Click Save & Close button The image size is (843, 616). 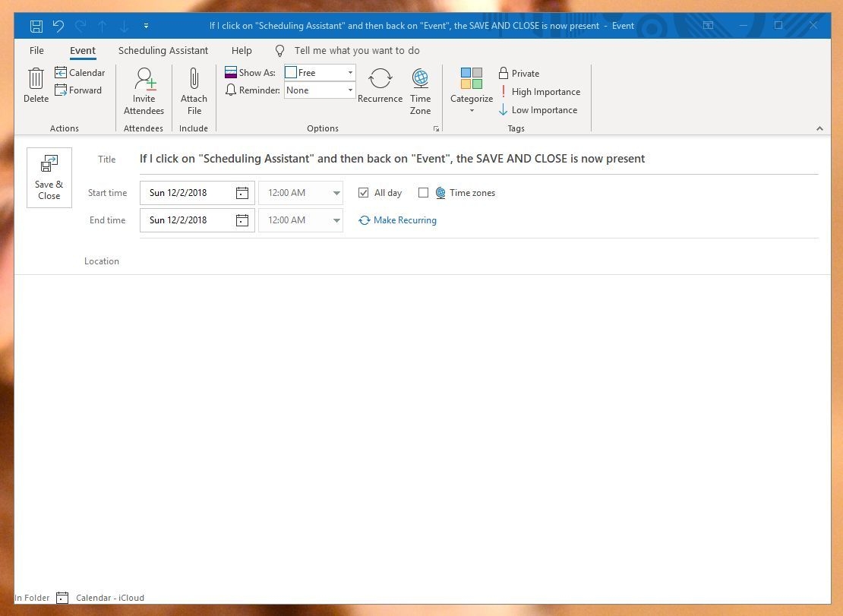(49, 178)
